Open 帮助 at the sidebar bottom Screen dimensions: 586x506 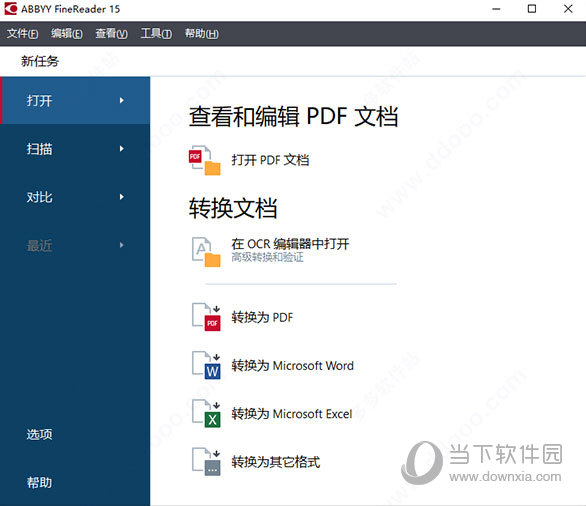coord(39,482)
